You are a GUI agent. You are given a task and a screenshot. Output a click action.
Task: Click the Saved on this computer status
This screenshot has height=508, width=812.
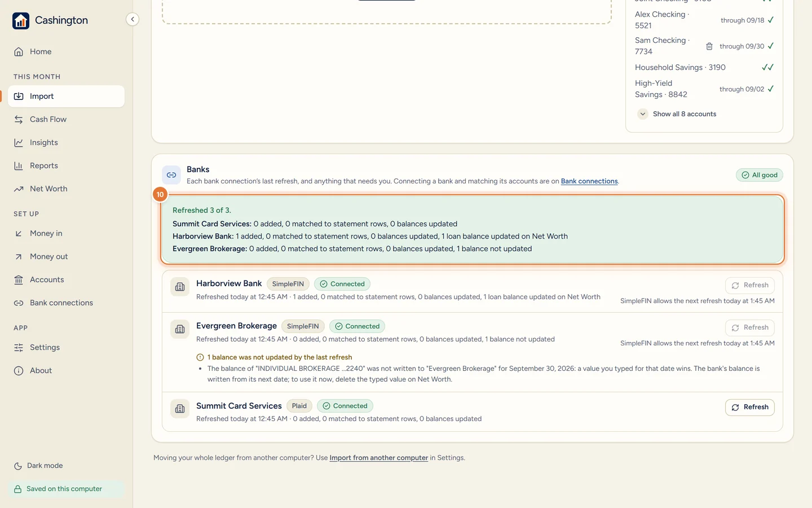pyautogui.click(x=67, y=489)
